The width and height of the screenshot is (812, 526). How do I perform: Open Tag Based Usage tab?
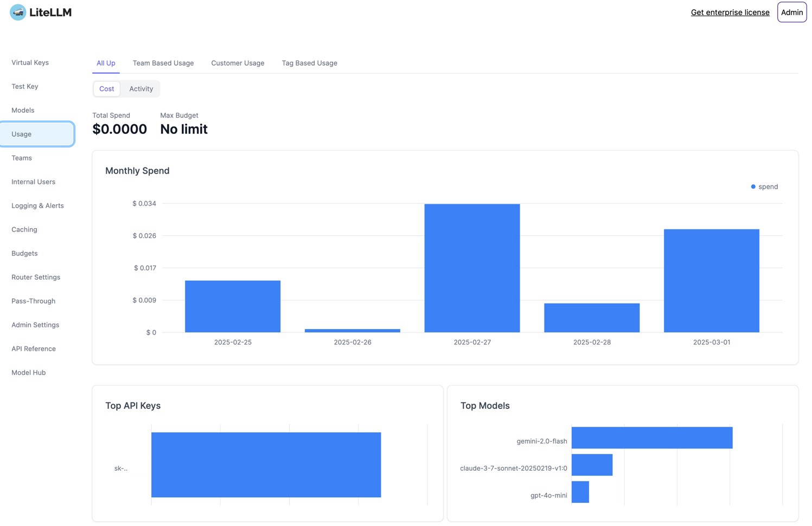pyautogui.click(x=309, y=63)
